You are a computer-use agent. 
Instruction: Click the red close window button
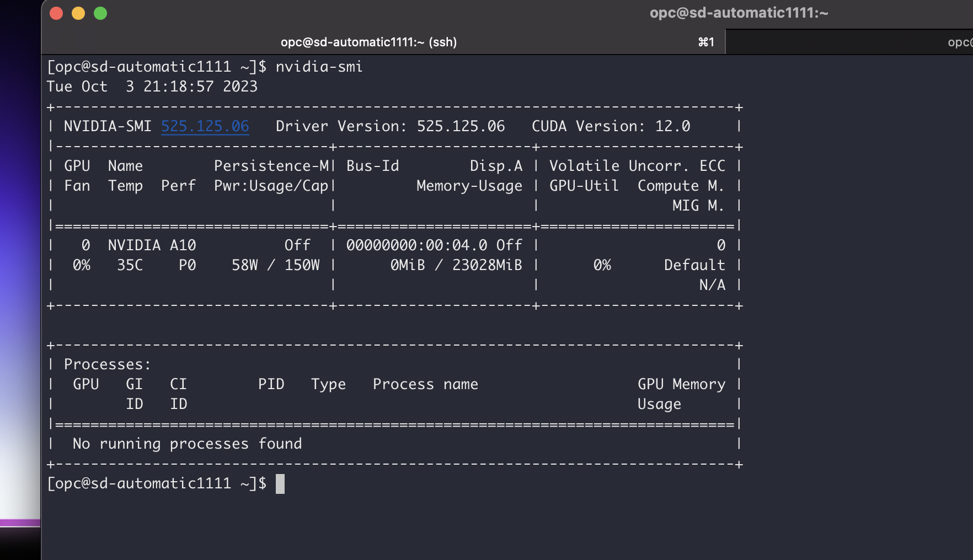[56, 13]
